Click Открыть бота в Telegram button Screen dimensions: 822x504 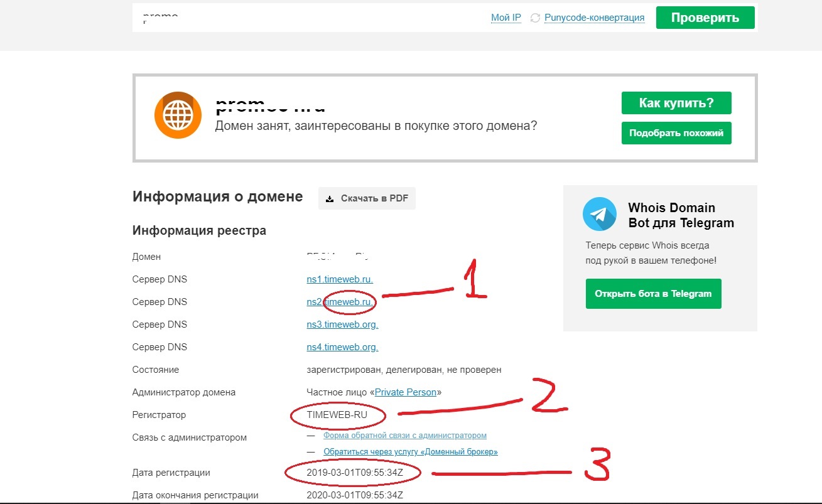coord(653,294)
